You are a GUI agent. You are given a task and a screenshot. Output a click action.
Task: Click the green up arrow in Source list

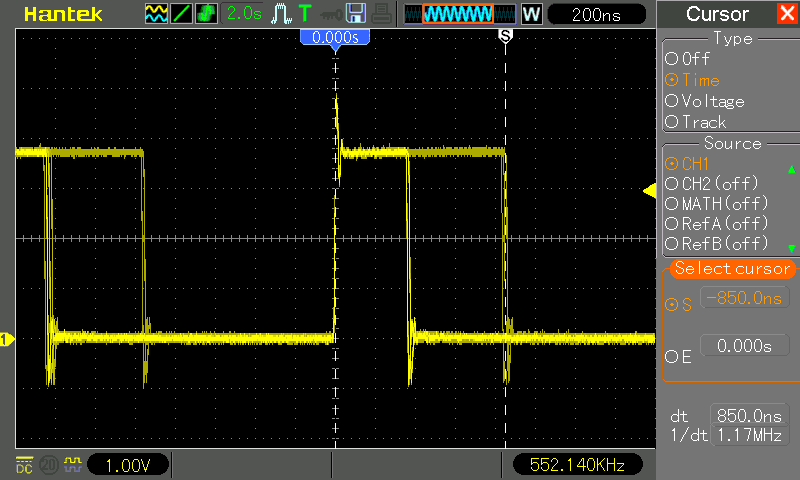tap(791, 169)
